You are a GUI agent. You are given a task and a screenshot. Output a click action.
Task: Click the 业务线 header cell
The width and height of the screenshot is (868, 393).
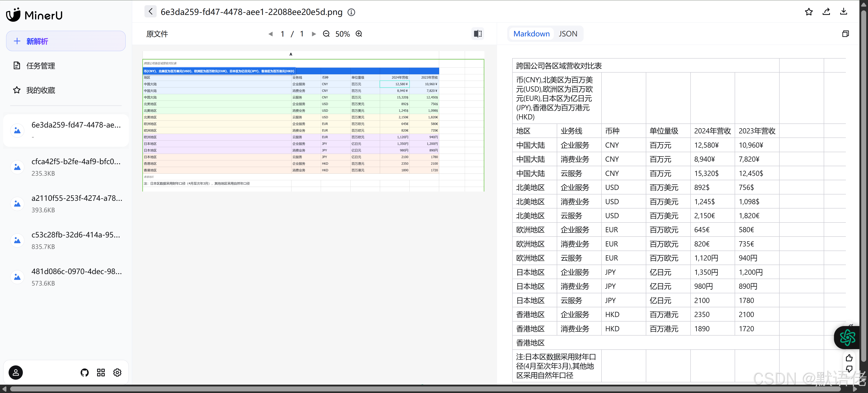579,131
